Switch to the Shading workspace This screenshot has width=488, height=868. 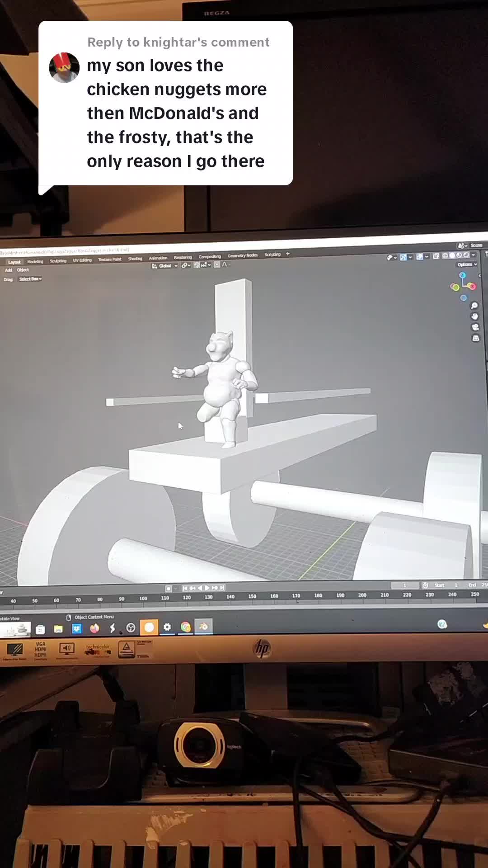135,259
